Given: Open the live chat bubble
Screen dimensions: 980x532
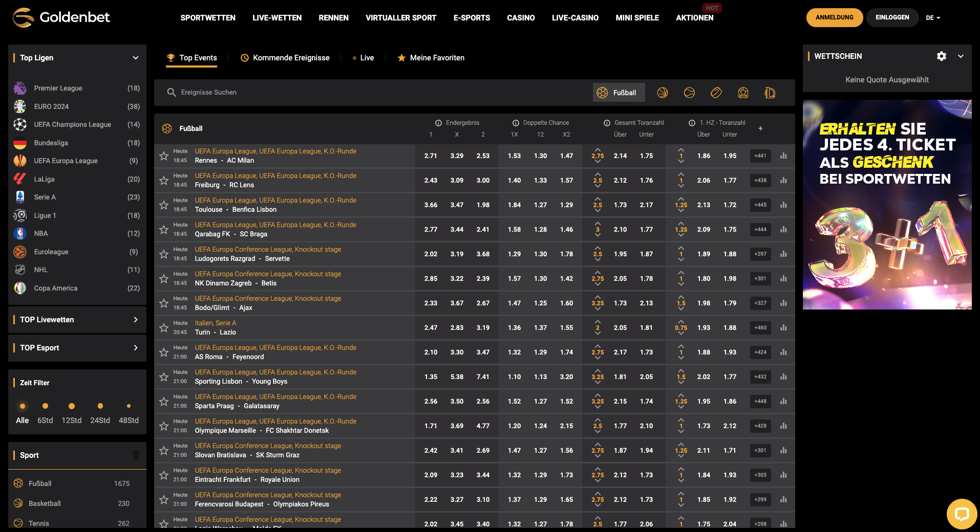Looking at the screenshot, I should pos(962,514).
